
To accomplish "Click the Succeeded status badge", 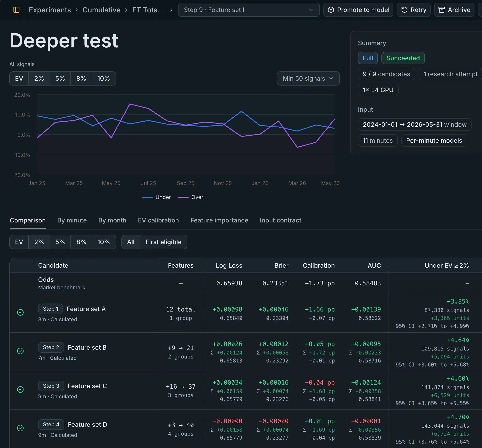I will point(403,58).
